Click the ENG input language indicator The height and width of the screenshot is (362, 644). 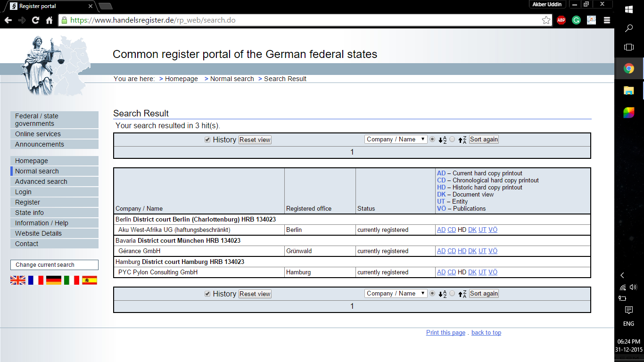[629, 324]
